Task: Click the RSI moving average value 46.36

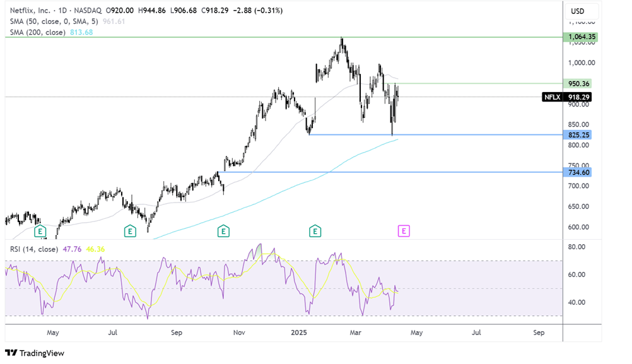Action: 95,249
